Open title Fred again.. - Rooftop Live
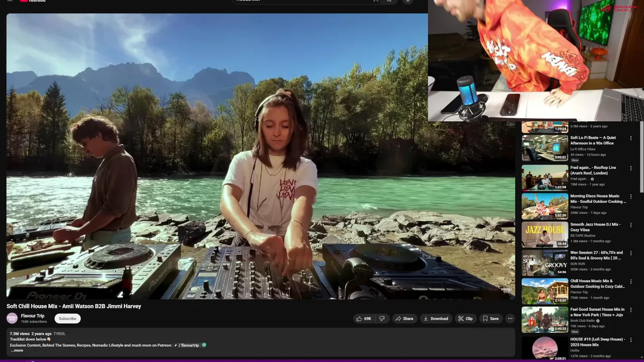Screen dimensions: 644x362 (x=593, y=170)
